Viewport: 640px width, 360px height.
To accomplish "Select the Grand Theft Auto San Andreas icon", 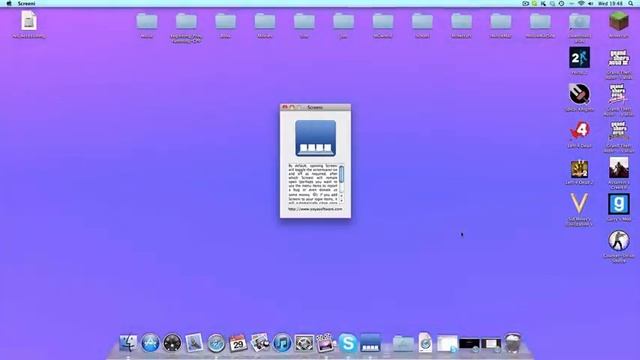I will point(619,131).
